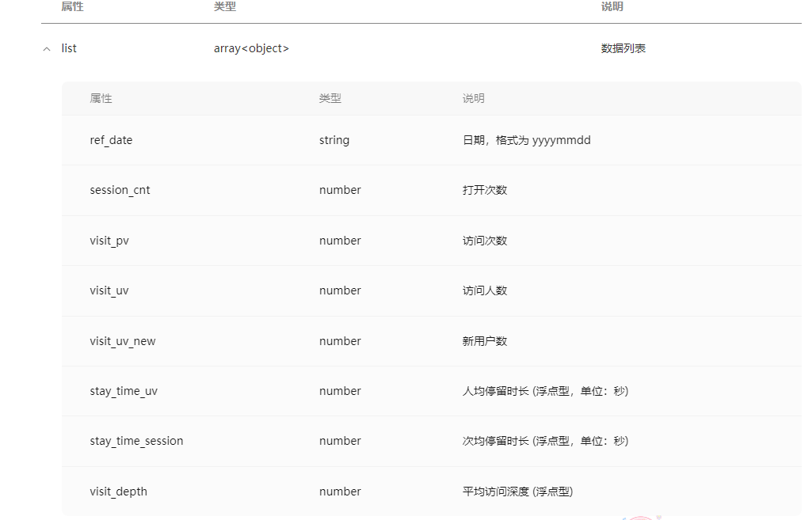Click the '数据列表' description
Viewport: 812px width, 520px height.
[623, 48]
